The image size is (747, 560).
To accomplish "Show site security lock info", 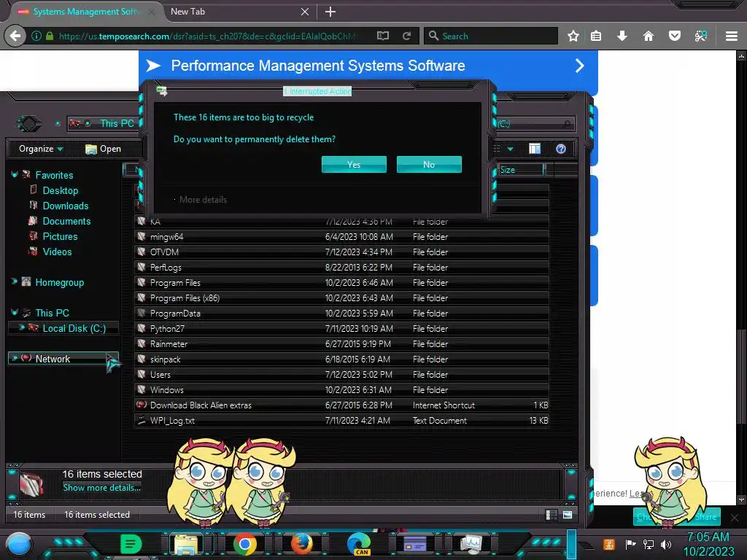I will coord(49,36).
